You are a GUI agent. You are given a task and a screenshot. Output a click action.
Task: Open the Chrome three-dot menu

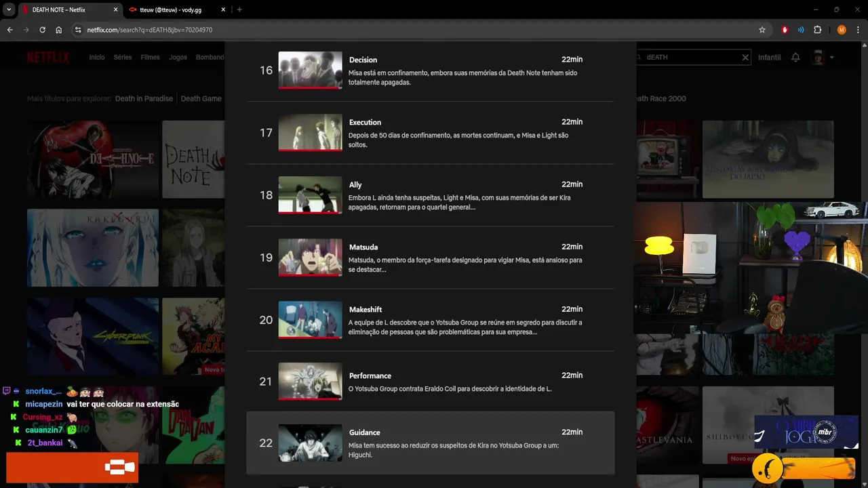point(858,30)
